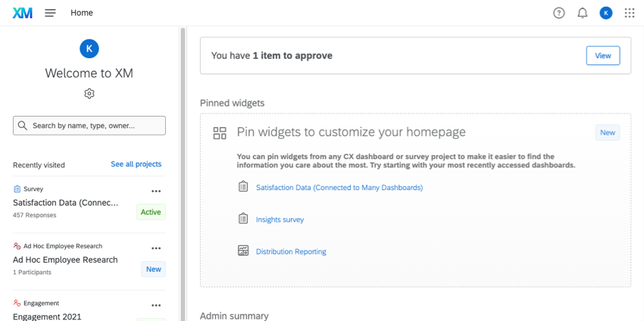Open the Help icon
The width and height of the screenshot is (644, 321).
click(x=559, y=13)
